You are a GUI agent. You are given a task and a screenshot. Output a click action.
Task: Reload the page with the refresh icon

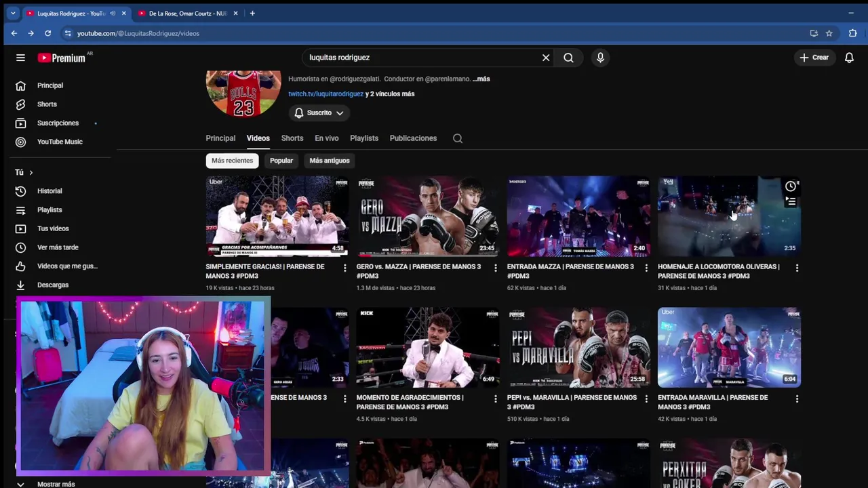(x=48, y=33)
